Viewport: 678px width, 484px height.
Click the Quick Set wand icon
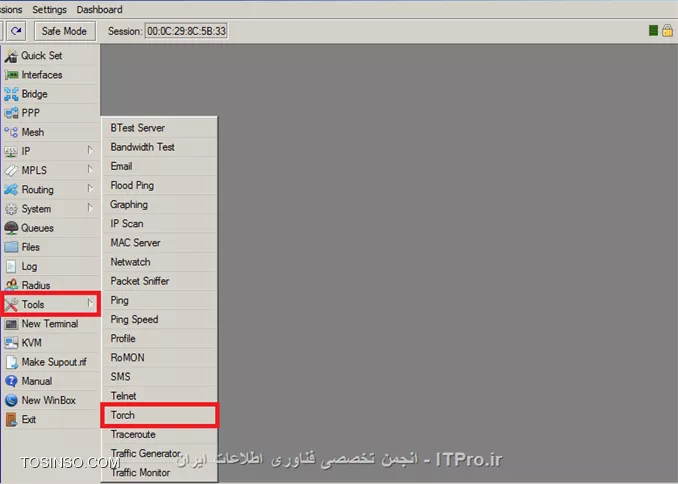click(x=11, y=56)
